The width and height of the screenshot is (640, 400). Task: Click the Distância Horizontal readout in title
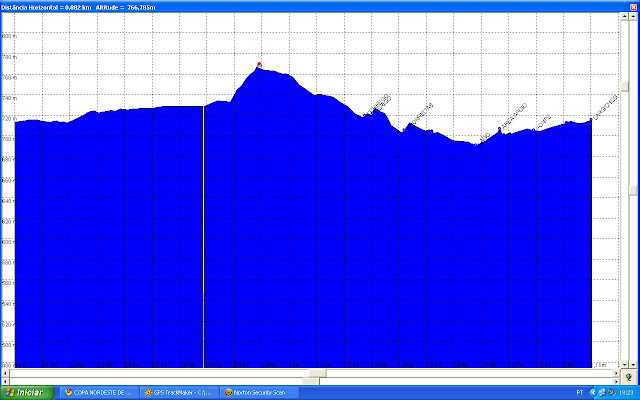pos(46,7)
